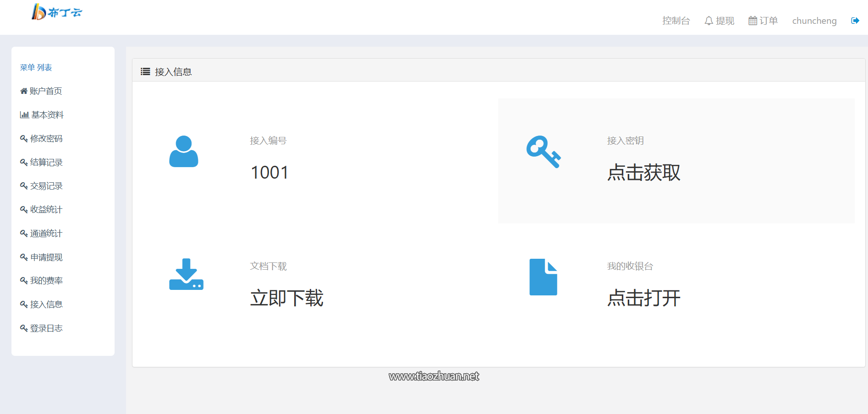The width and height of the screenshot is (868, 414).
Task: Select 修改密码 in the menu list
Action: [x=46, y=138]
